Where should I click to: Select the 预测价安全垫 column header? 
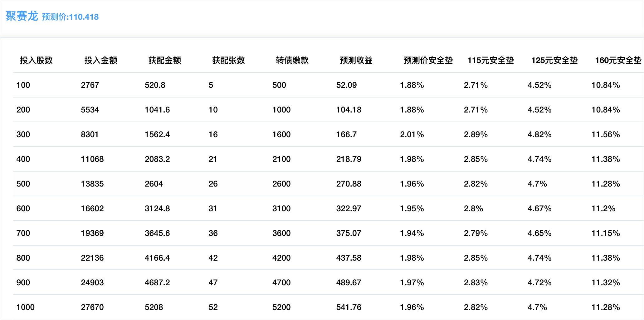click(x=428, y=60)
